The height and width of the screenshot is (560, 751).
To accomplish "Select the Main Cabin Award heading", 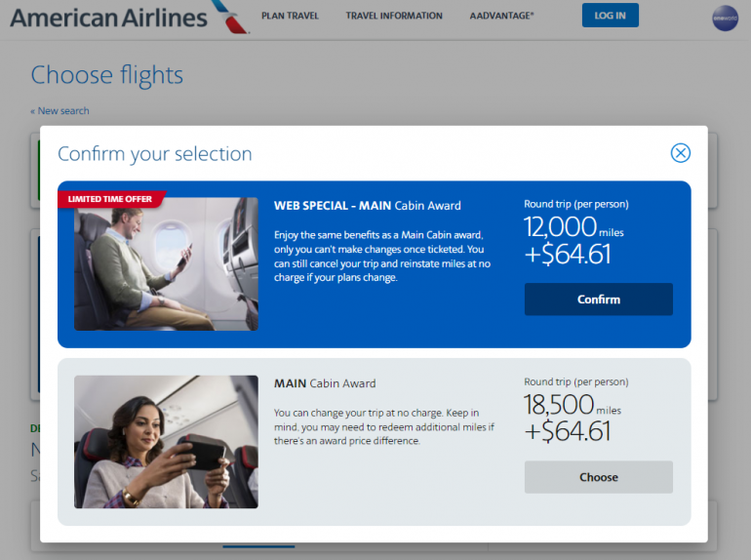I will click(325, 383).
